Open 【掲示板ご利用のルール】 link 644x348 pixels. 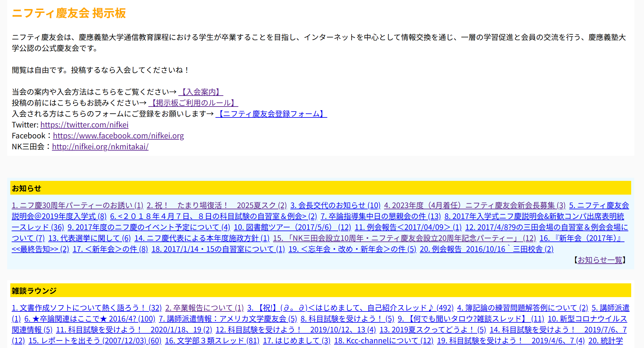[193, 103]
